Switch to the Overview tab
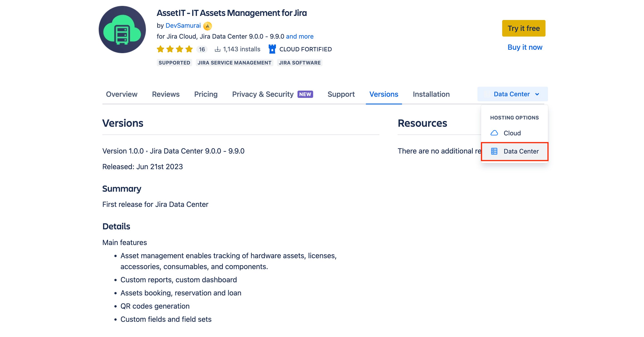This screenshot has height=337, width=644. tap(121, 94)
